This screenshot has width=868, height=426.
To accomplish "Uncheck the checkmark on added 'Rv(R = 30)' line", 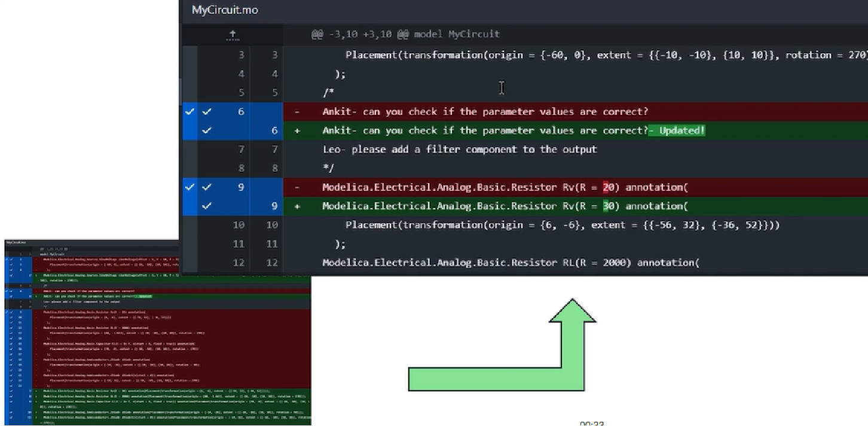I will pyautogui.click(x=206, y=206).
